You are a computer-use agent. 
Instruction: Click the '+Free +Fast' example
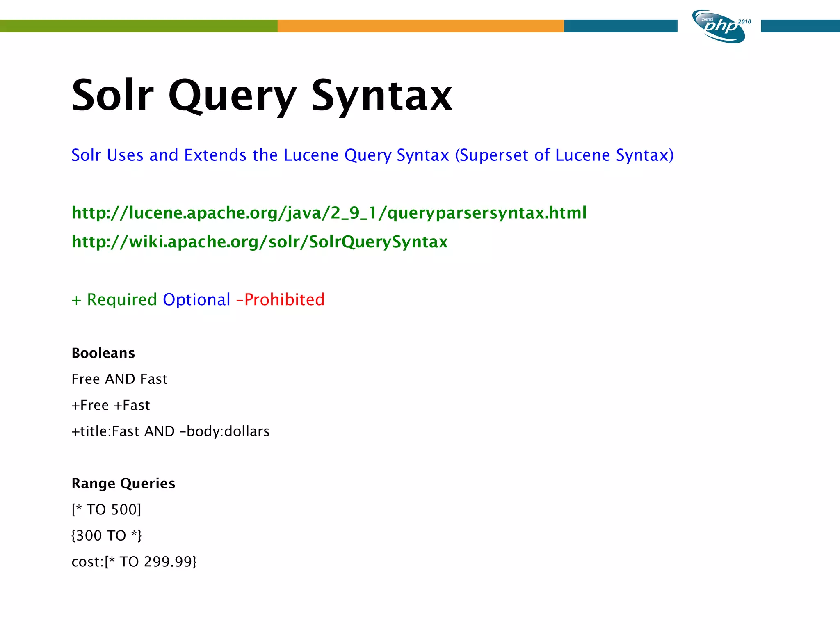111,405
